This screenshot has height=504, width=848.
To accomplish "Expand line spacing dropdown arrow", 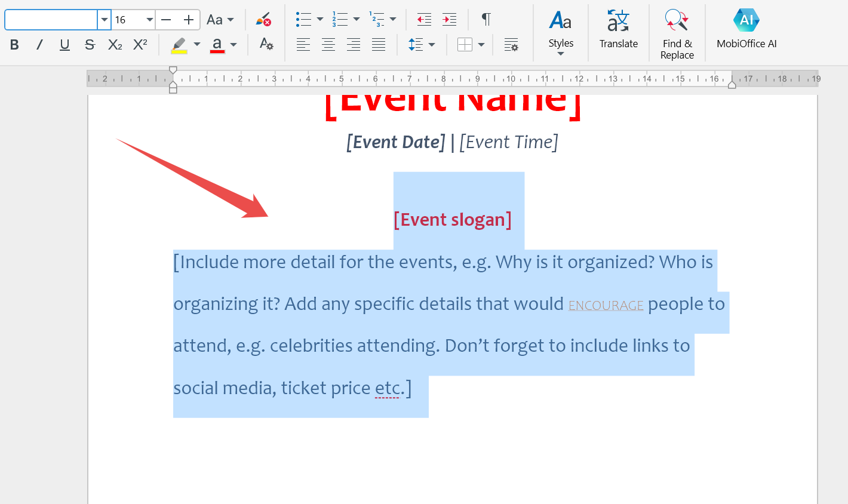I will (432, 45).
